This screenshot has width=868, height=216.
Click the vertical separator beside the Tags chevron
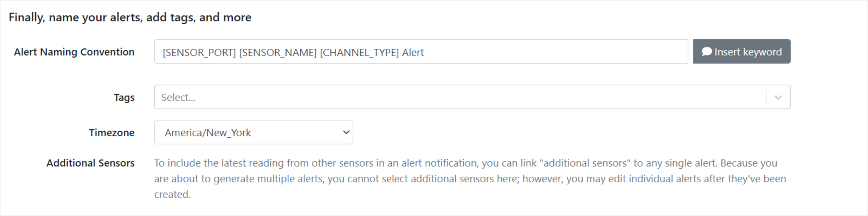(x=766, y=97)
